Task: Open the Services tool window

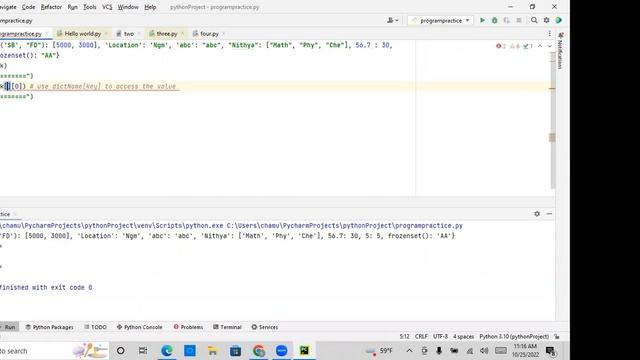Action: pyautogui.click(x=265, y=327)
